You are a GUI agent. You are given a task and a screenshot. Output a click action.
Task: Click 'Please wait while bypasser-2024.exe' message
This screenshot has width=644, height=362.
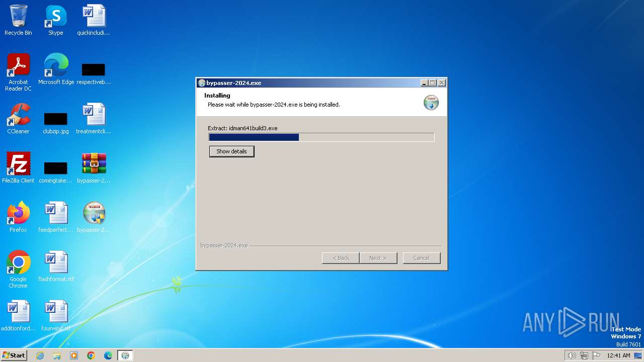[274, 105]
